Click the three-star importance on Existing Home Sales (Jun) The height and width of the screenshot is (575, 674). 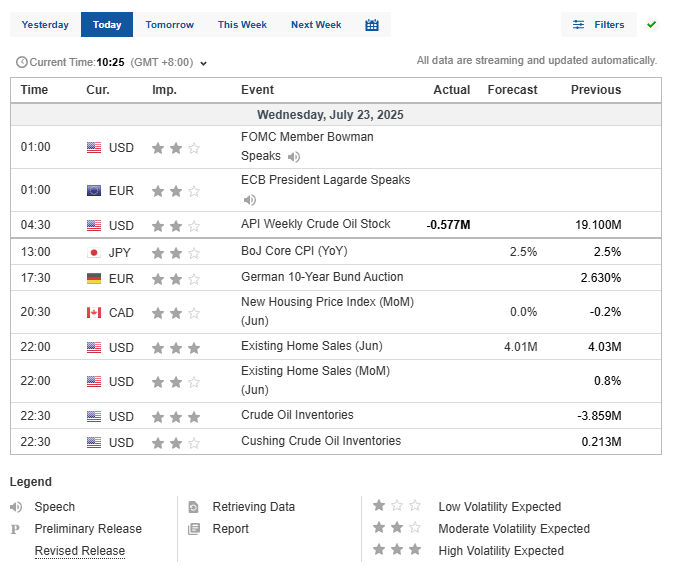176,348
